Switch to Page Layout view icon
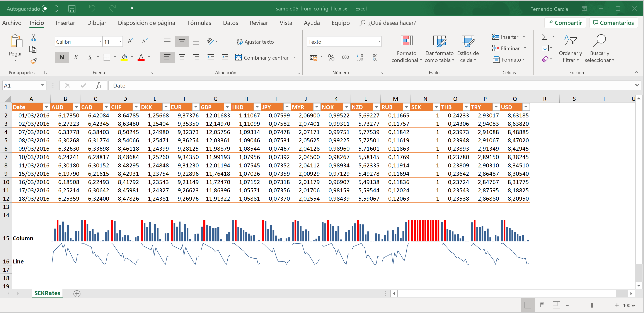 (x=542, y=305)
